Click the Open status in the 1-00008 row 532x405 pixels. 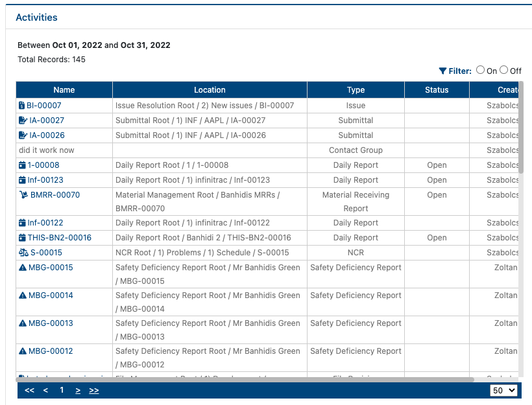click(x=437, y=165)
